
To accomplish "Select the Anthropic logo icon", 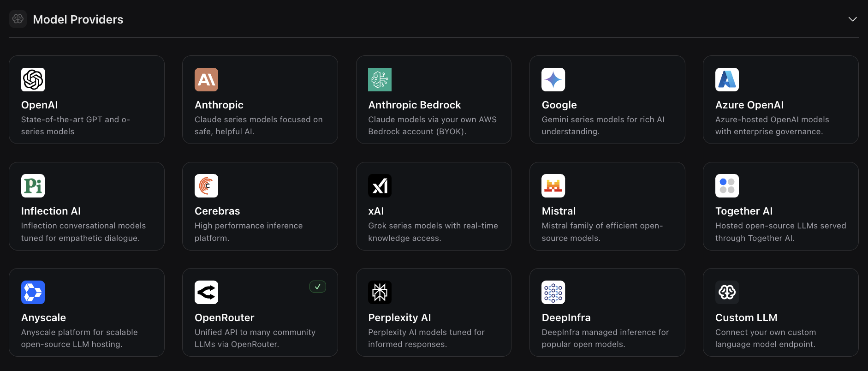I will pos(206,79).
